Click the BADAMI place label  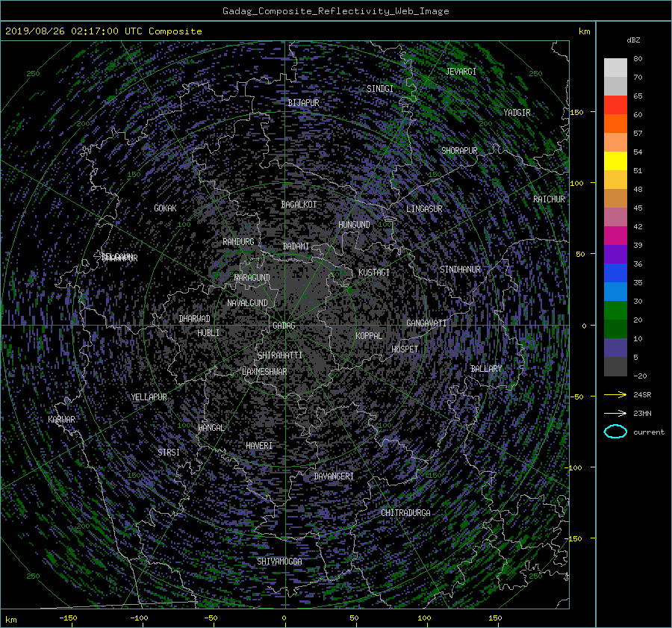(x=296, y=246)
